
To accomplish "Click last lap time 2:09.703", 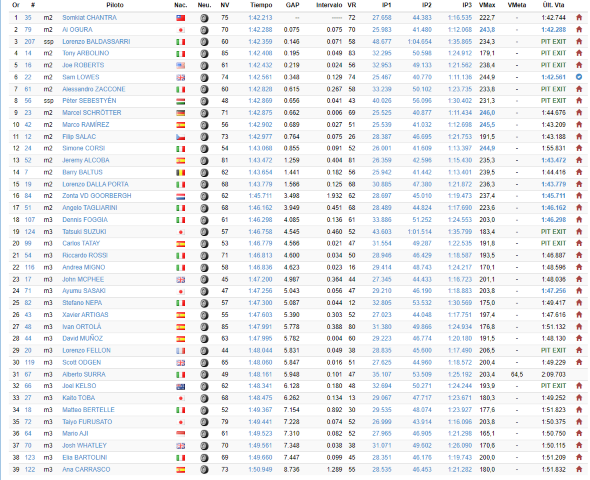I will click(x=554, y=375).
